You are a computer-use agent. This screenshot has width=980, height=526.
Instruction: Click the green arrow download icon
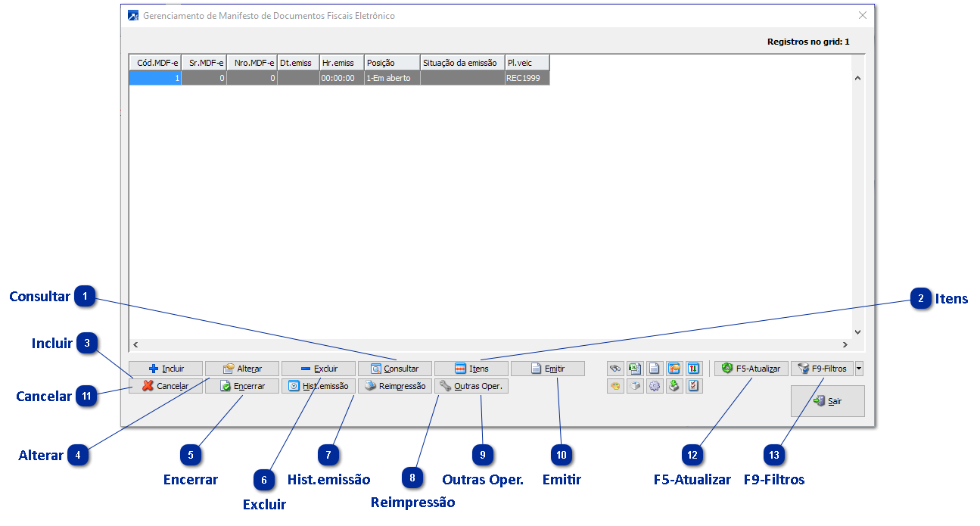(x=675, y=386)
